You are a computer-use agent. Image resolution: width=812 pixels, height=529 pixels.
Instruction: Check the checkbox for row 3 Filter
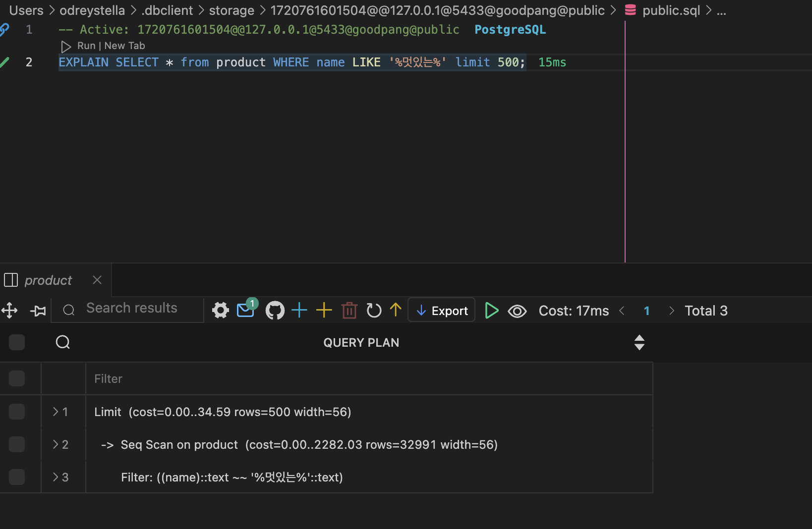17,477
